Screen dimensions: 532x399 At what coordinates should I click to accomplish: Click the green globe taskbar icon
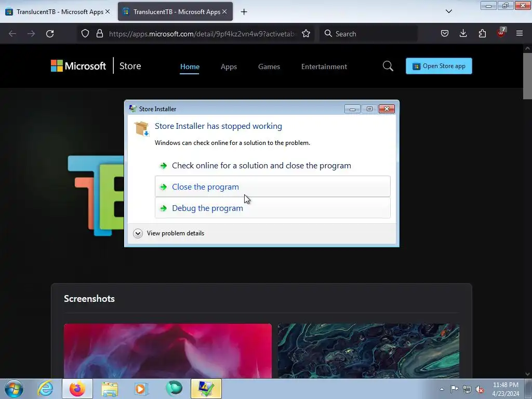[x=174, y=389]
